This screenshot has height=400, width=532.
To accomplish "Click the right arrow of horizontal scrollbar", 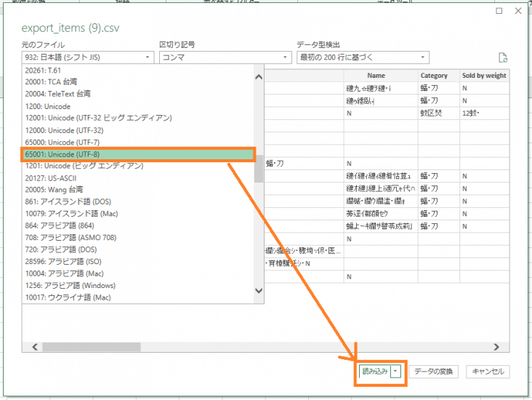I will (496, 348).
